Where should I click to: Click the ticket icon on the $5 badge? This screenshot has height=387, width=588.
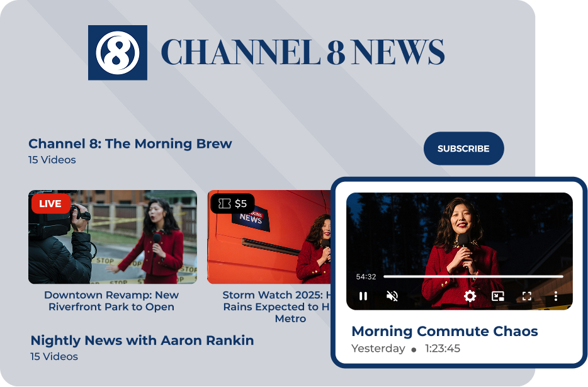pos(224,203)
